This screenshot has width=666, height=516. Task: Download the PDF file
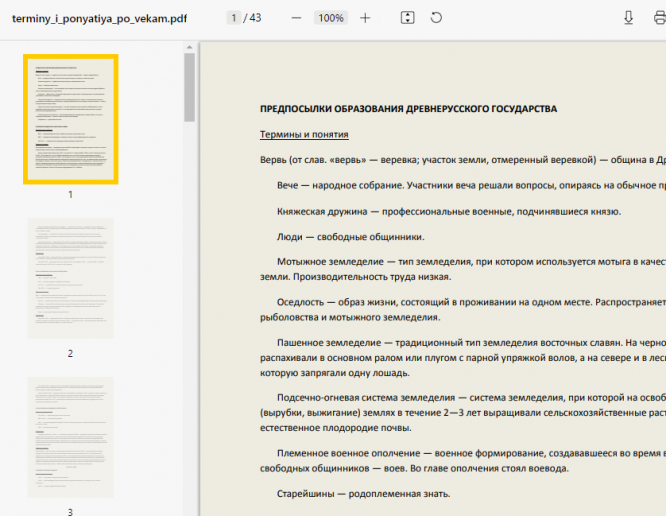click(x=629, y=18)
